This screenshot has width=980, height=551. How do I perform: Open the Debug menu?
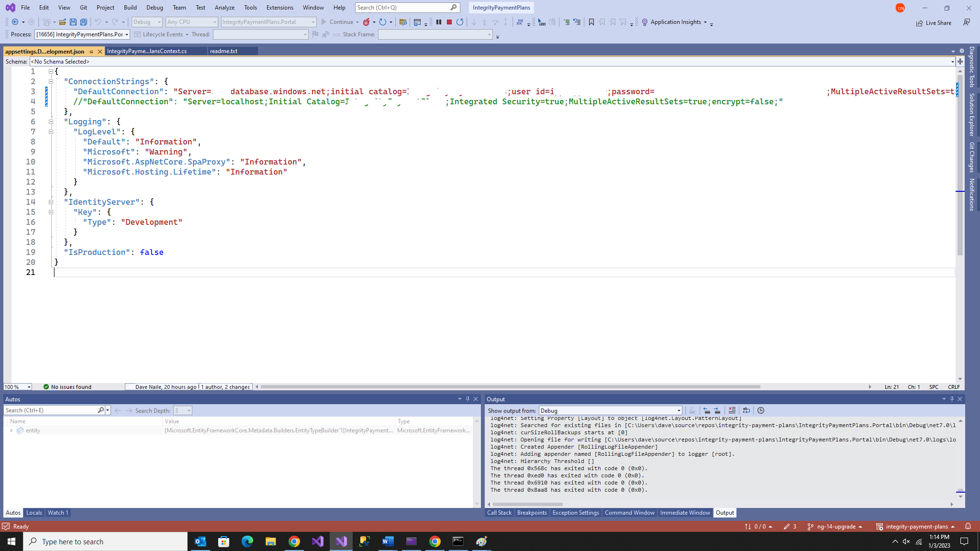154,7
